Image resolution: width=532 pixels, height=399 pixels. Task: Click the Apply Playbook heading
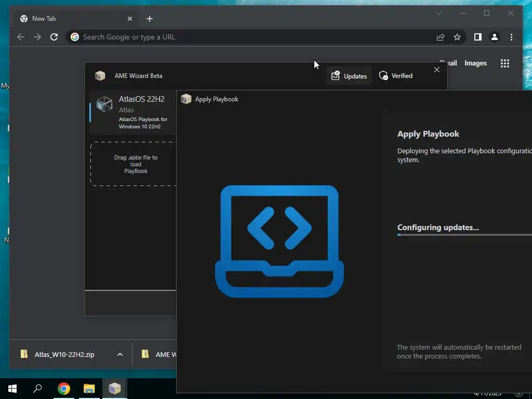pyautogui.click(x=428, y=134)
